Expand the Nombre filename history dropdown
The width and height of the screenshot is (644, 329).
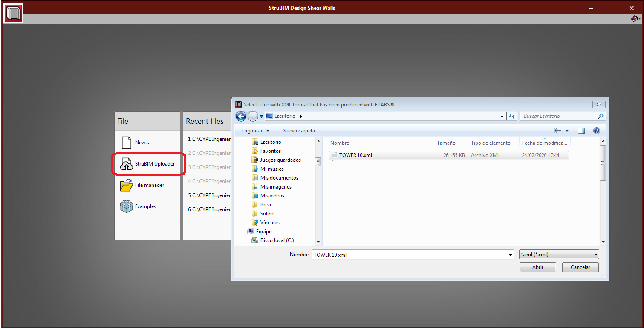point(510,255)
